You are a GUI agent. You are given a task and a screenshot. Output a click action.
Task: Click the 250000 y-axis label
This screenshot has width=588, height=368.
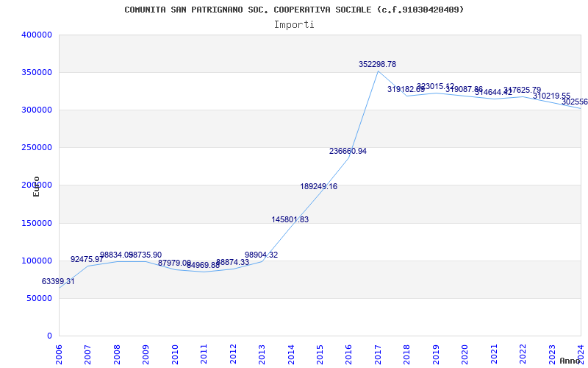(x=37, y=148)
